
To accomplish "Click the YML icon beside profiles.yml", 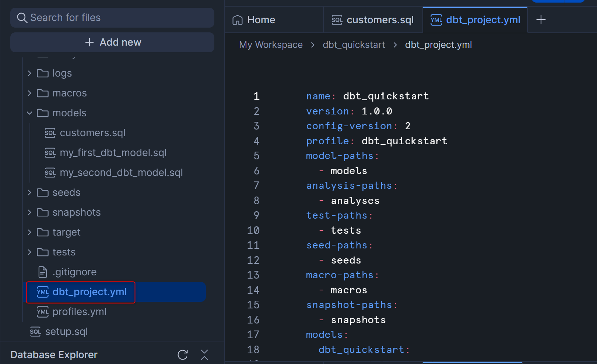I will pos(43,312).
